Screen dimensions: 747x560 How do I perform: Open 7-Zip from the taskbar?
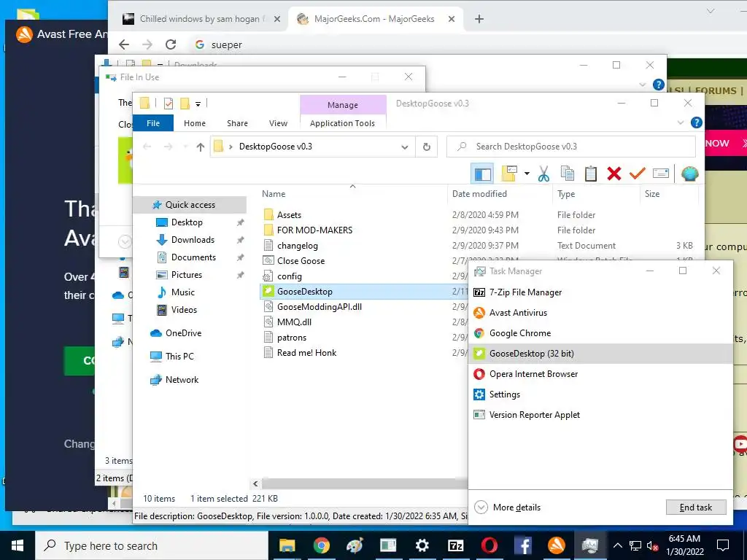point(455,545)
